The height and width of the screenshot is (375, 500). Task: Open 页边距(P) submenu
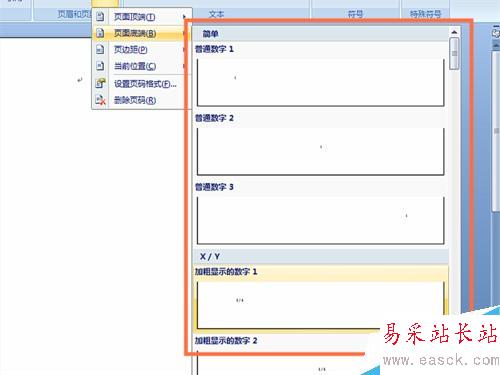tap(142, 49)
